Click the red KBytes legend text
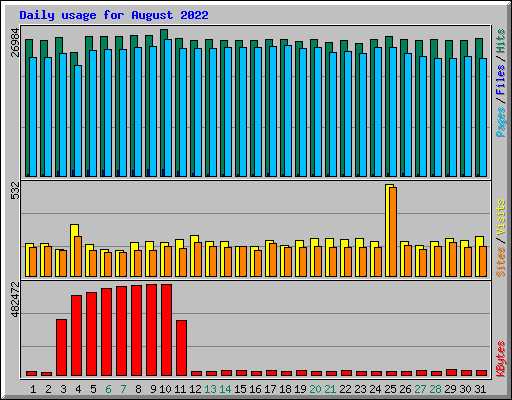 [501, 359]
